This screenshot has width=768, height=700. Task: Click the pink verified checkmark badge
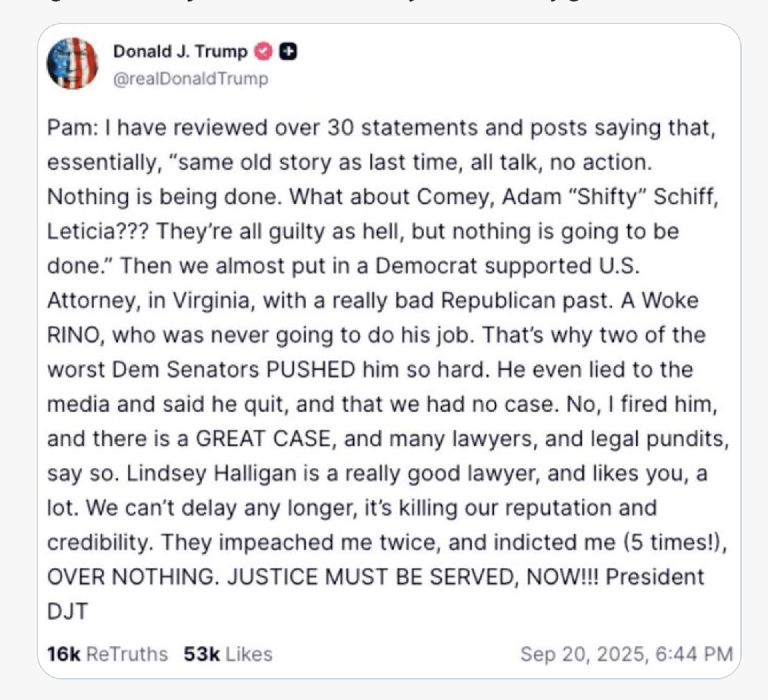click(262, 51)
